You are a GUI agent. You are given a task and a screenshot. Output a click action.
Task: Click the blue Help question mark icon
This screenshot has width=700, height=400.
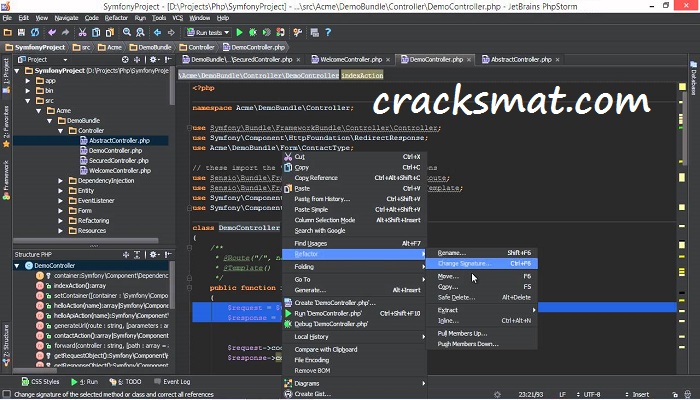[328, 32]
